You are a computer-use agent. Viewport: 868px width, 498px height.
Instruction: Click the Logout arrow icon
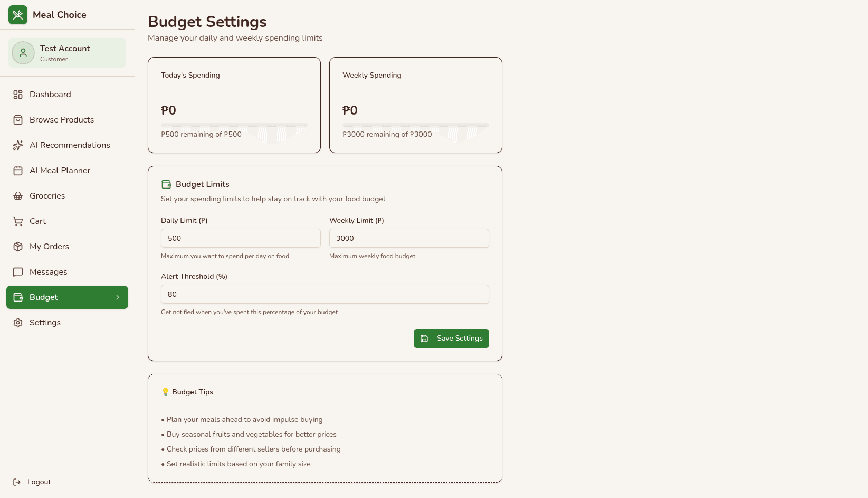click(17, 482)
